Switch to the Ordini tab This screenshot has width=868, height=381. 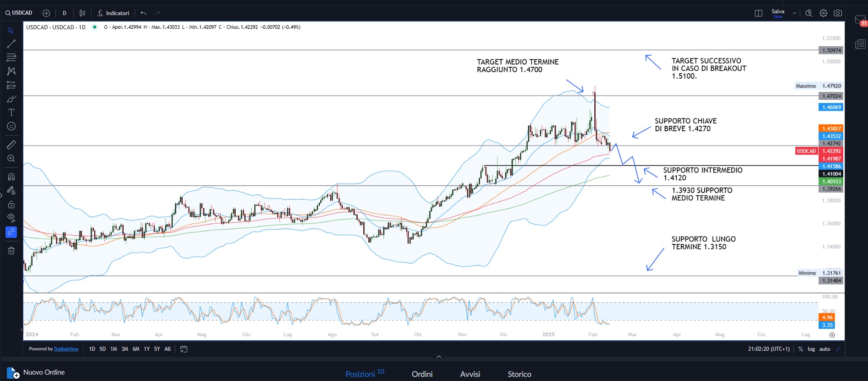coord(422,374)
